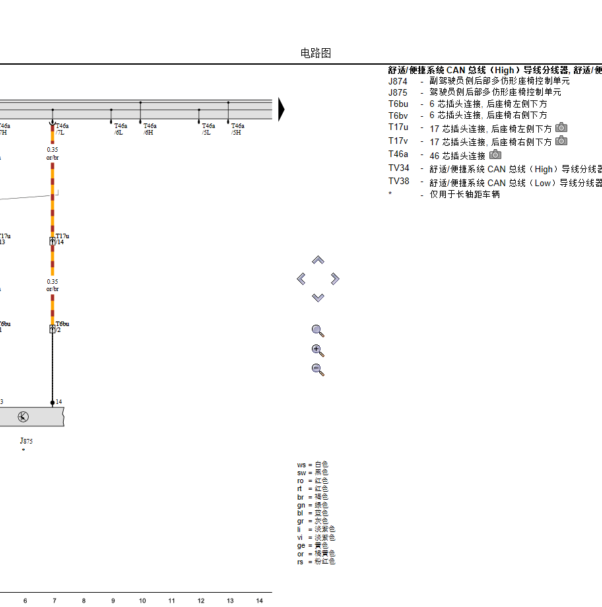Screen dimensions: 602x607
Task: Click column number 10 on bottom ruler
Action: 142,600
